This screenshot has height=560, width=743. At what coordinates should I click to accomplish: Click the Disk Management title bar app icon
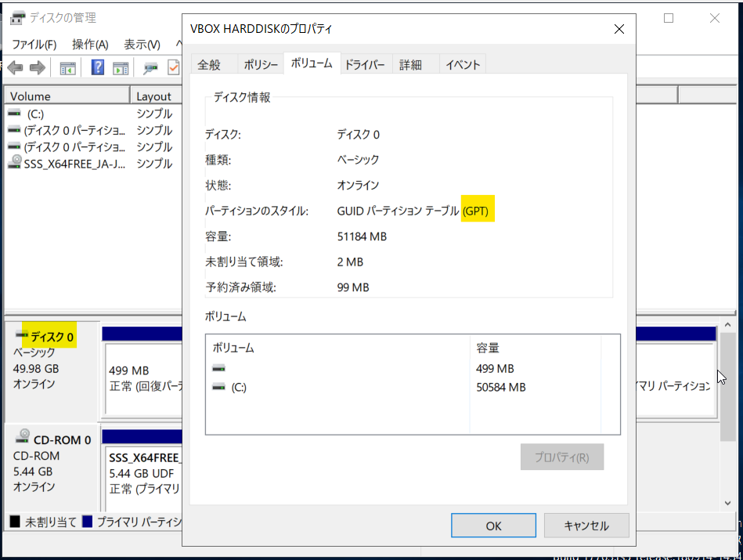pyautogui.click(x=17, y=18)
